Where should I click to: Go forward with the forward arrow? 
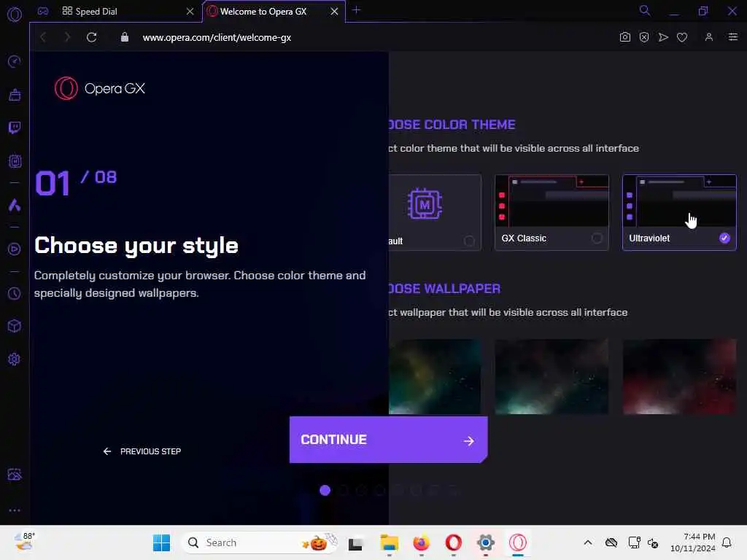(67, 37)
